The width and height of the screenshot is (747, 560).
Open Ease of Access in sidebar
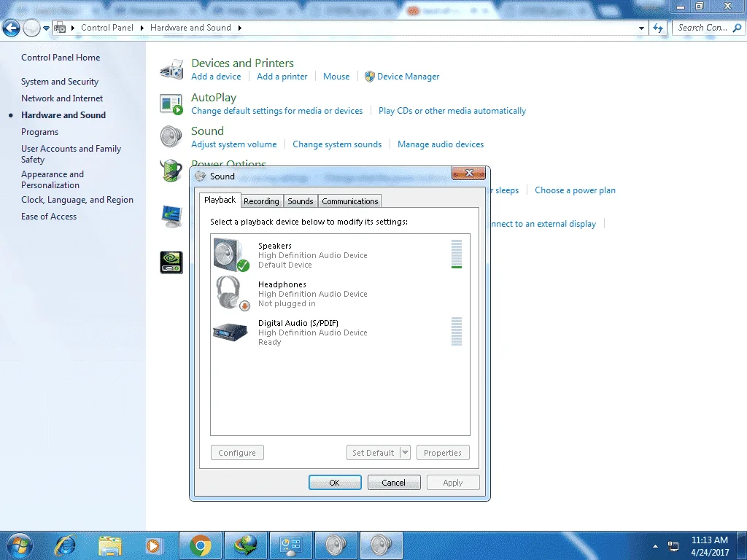pyautogui.click(x=49, y=217)
